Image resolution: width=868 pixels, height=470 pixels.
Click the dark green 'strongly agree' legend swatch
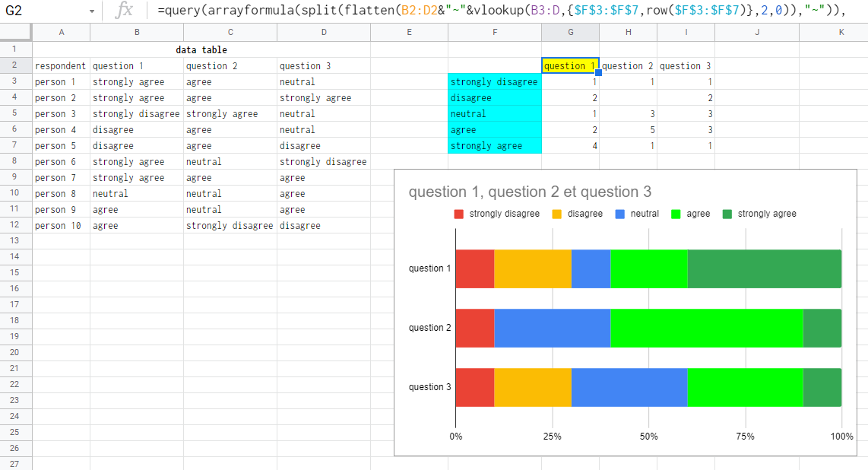click(x=727, y=214)
